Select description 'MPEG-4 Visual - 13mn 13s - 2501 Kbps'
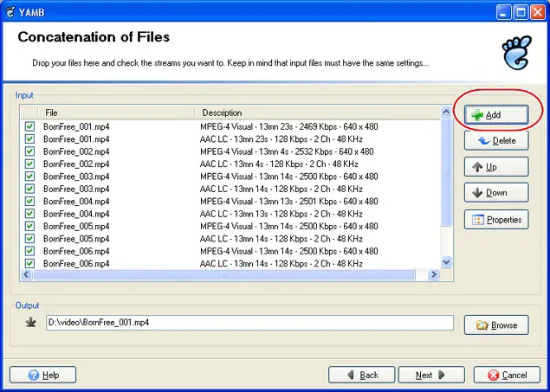The width and height of the screenshot is (550, 392). (269, 201)
